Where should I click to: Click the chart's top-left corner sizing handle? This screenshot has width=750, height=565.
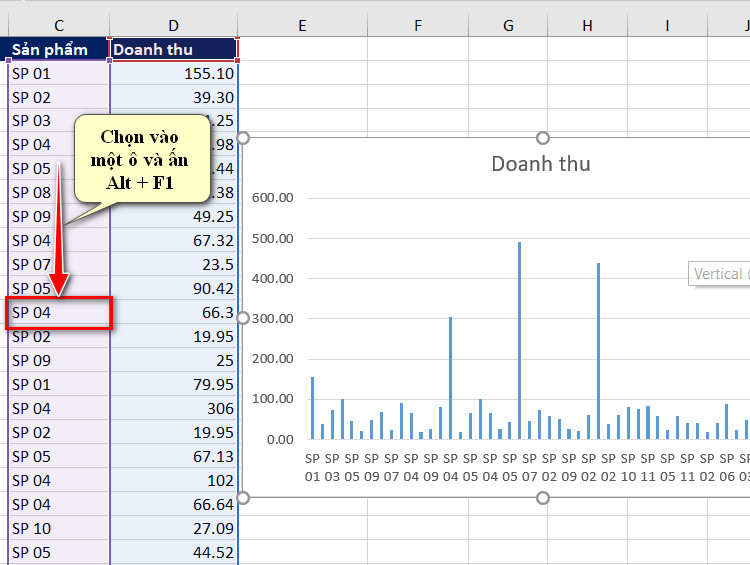click(243, 138)
